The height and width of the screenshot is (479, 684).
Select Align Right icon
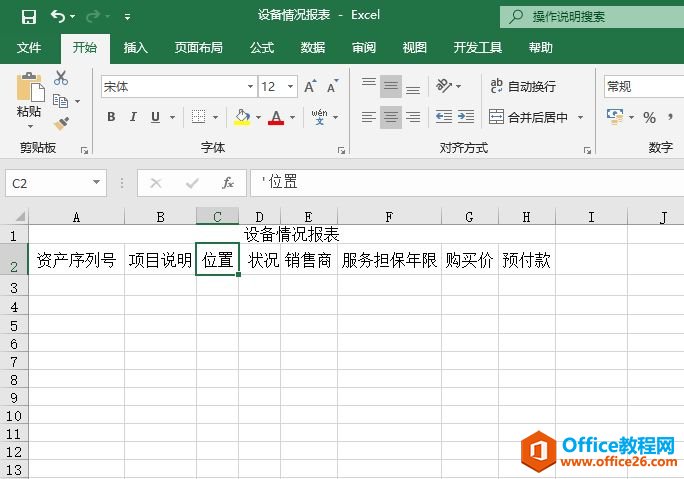pyautogui.click(x=413, y=117)
